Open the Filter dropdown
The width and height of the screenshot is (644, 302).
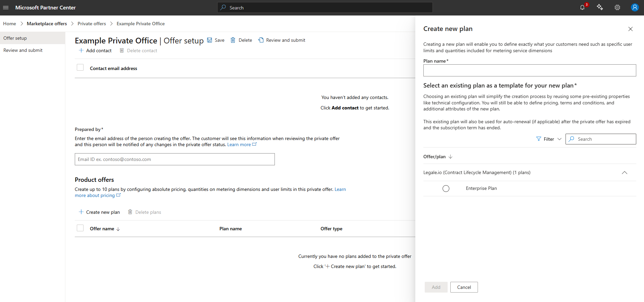pyautogui.click(x=549, y=139)
